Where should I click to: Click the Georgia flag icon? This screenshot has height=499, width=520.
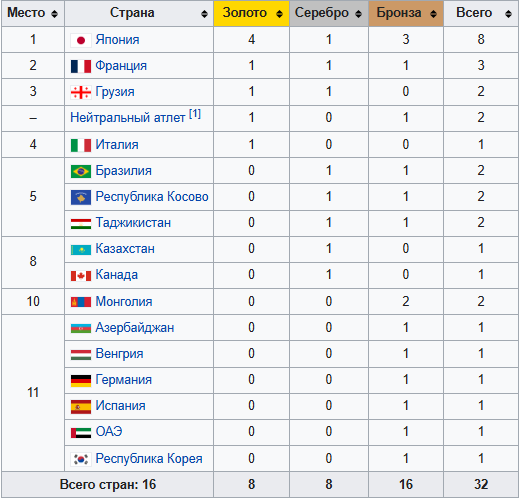click(81, 92)
